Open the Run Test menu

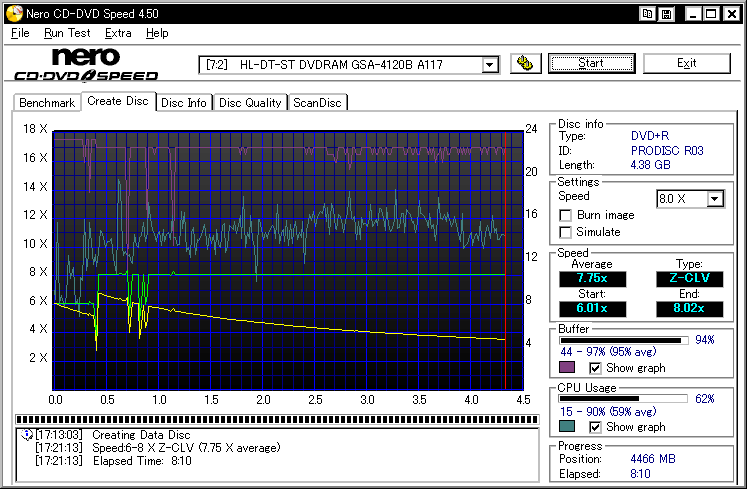click(x=67, y=33)
